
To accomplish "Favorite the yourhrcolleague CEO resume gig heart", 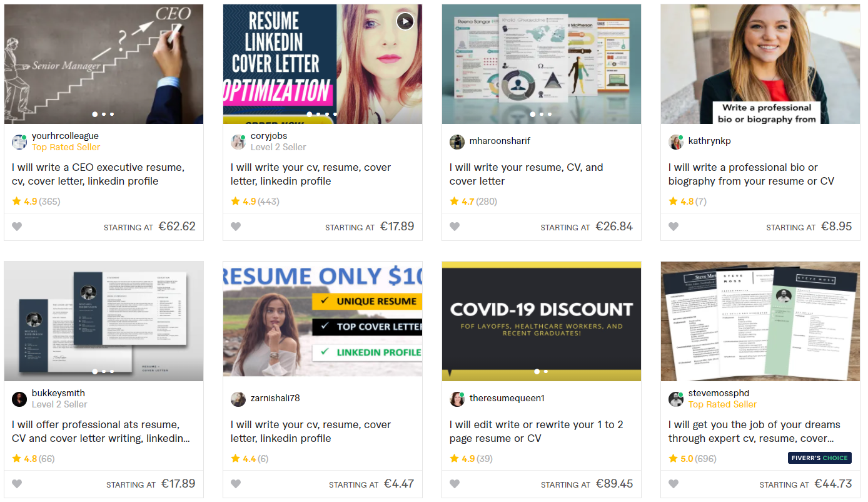I will tap(17, 227).
